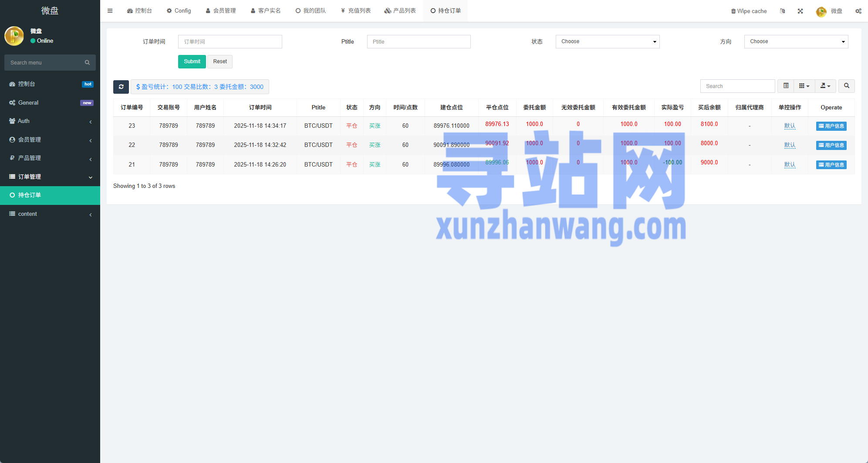Click the sidebar search menu magnifier icon

[87, 63]
